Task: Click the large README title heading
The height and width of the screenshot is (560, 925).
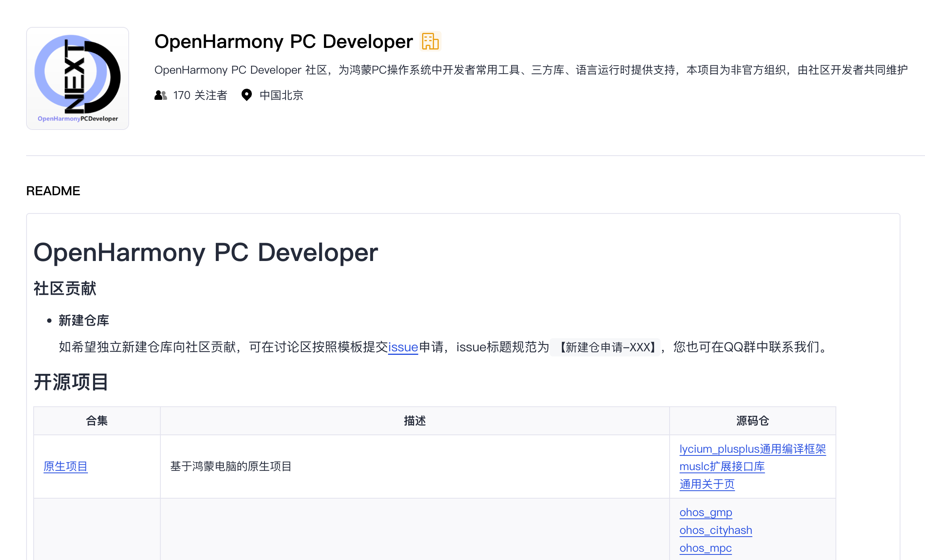Action: click(206, 252)
